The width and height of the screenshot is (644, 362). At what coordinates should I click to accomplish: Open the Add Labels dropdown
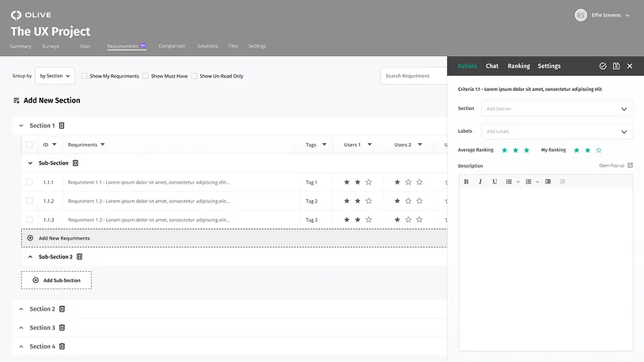click(x=557, y=132)
